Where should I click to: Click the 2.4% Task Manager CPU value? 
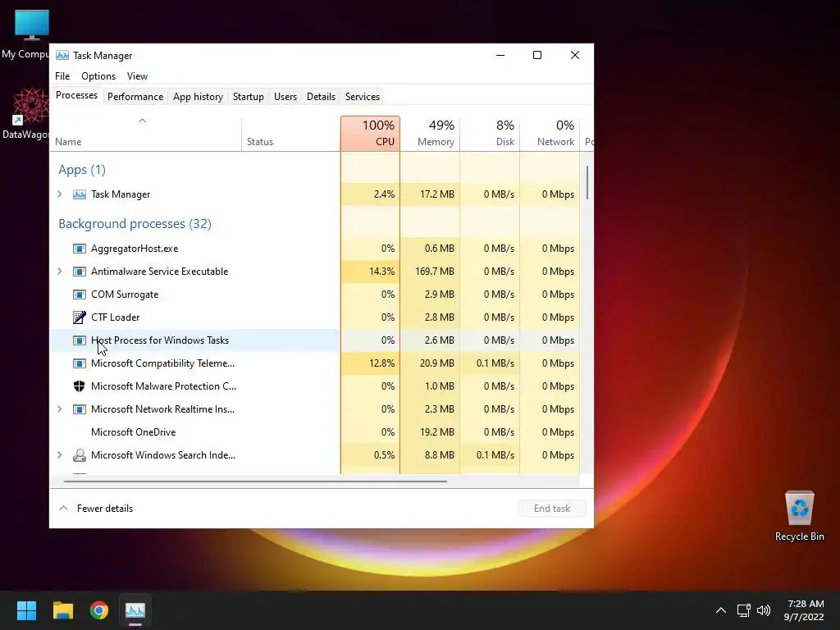pos(384,194)
